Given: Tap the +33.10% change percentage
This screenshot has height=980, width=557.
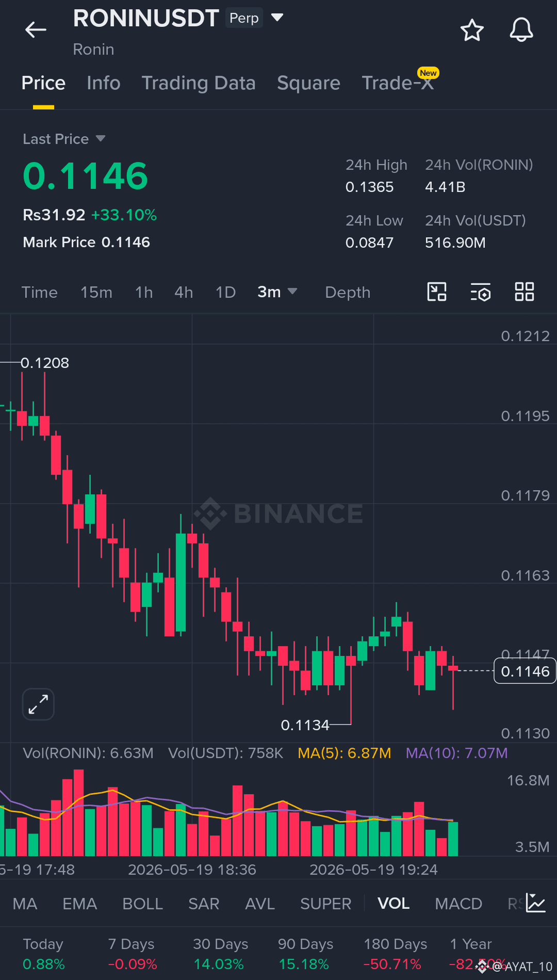Looking at the screenshot, I should (x=124, y=215).
